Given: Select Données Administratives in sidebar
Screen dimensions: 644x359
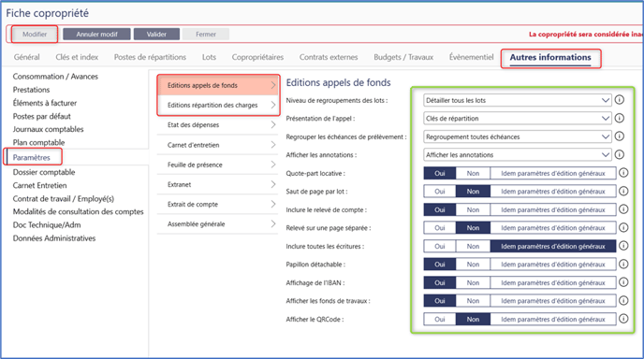Looking at the screenshot, I should pos(54,238).
